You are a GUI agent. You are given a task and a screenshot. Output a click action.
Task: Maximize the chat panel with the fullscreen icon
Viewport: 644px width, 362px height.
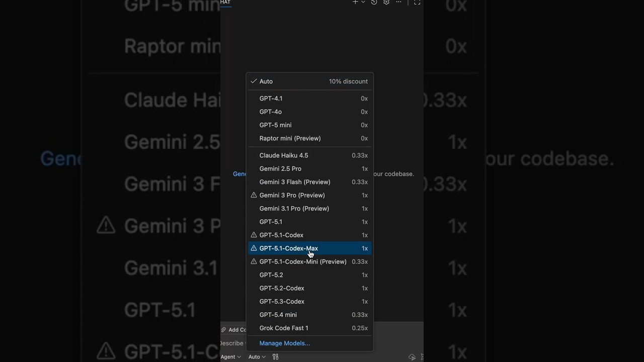[417, 2]
